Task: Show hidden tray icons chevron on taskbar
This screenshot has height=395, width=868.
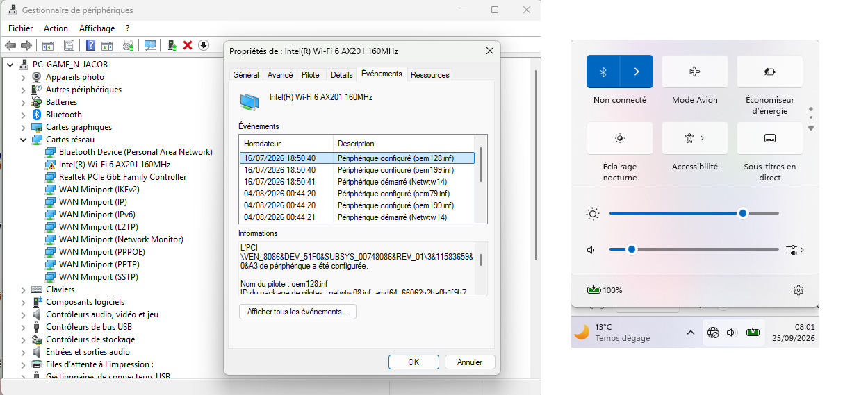Action: [691, 333]
